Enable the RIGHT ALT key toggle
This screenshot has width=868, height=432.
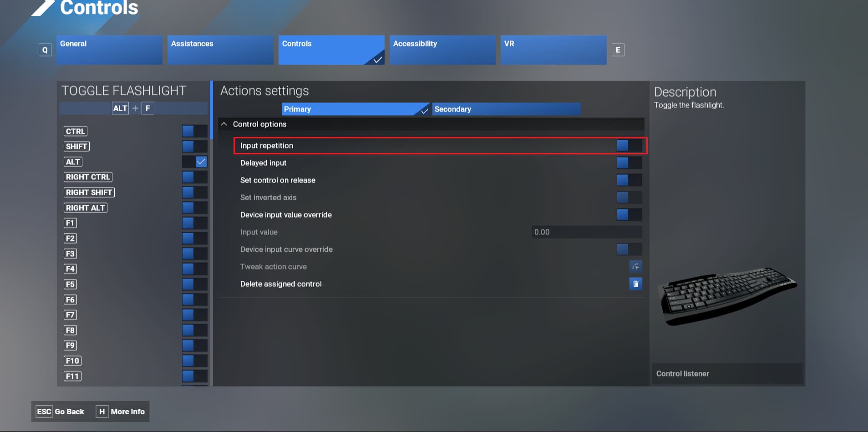click(x=194, y=208)
